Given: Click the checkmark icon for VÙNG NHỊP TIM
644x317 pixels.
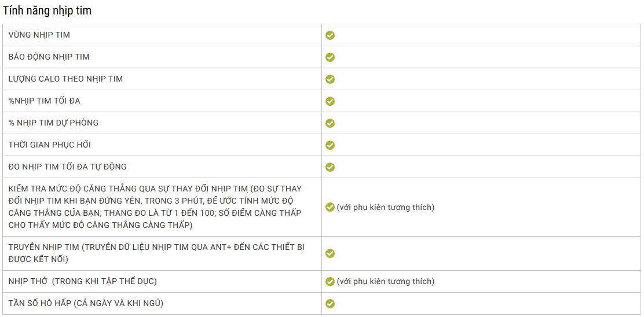Looking at the screenshot, I should (330, 35).
